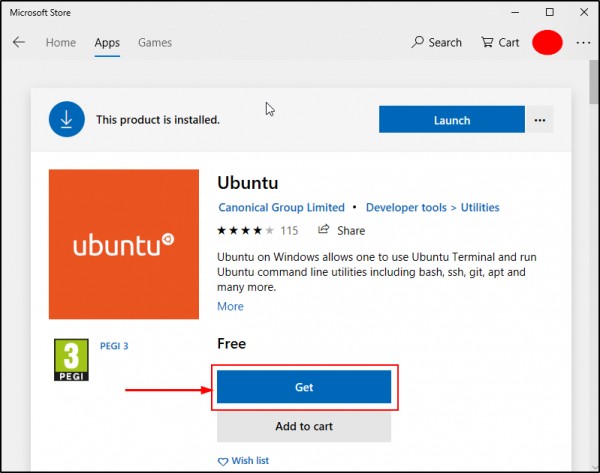Click the 115 ratings count
Viewport: 600px width, 473px height.
click(289, 230)
